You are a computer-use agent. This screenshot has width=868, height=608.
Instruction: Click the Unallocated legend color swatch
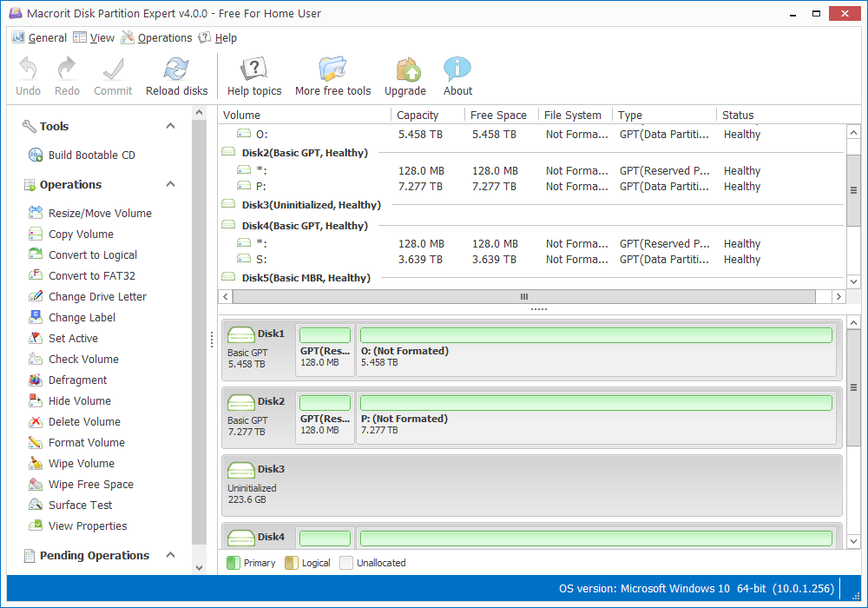[346, 563]
